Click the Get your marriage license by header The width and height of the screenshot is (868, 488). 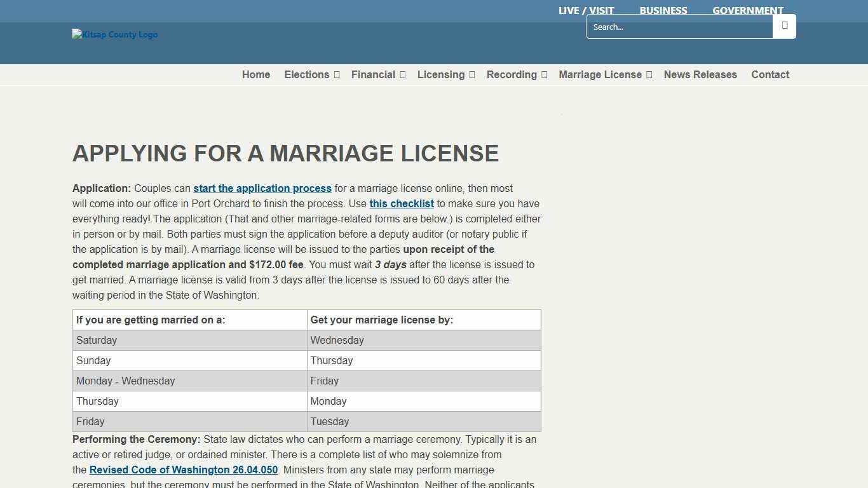tap(380, 320)
